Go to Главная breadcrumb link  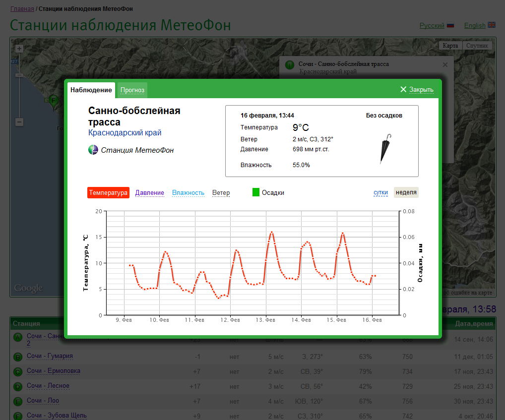click(22, 9)
